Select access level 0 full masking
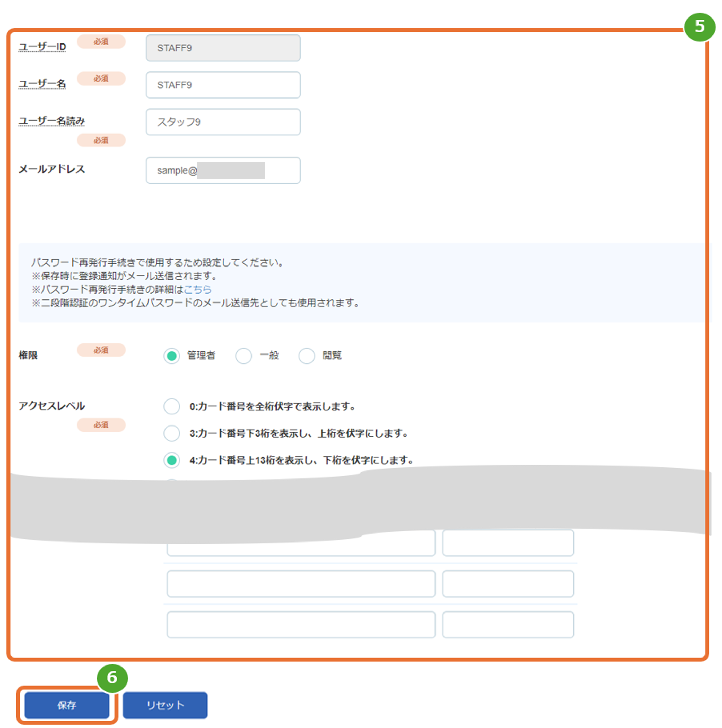Screen dimensions: 722x728 point(171,406)
